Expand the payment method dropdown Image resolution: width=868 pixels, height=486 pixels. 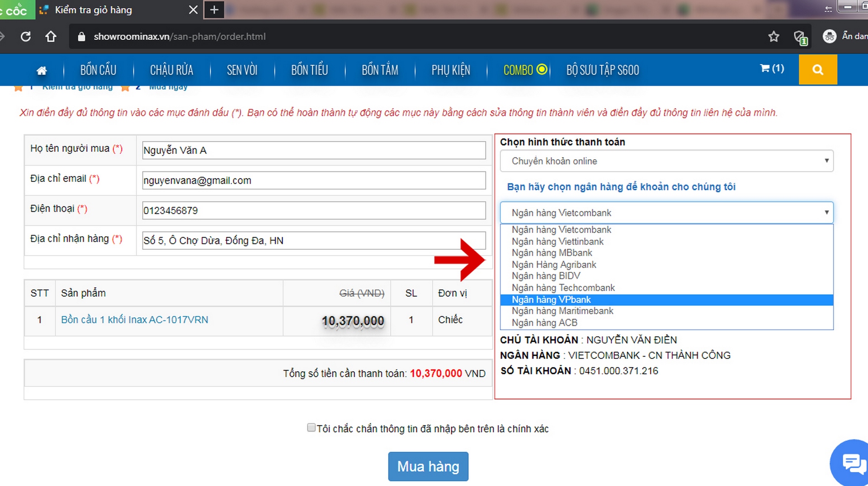pos(666,161)
